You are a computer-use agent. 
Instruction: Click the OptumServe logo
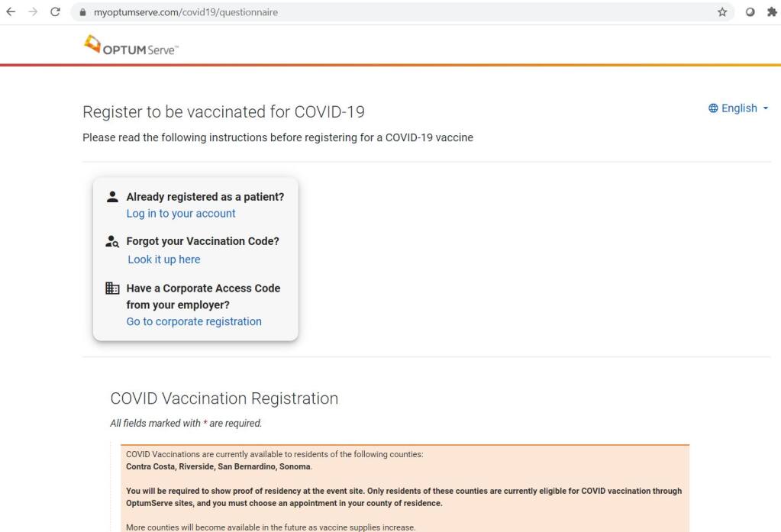(x=131, y=45)
